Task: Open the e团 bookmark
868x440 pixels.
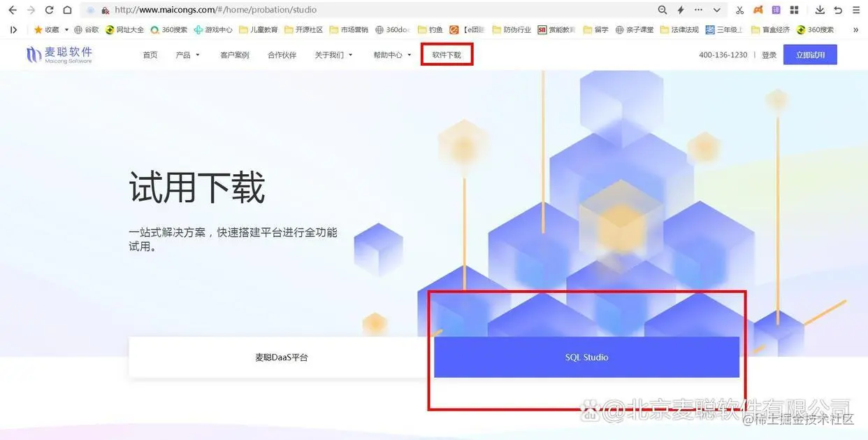Action: (x=467, y=29)
